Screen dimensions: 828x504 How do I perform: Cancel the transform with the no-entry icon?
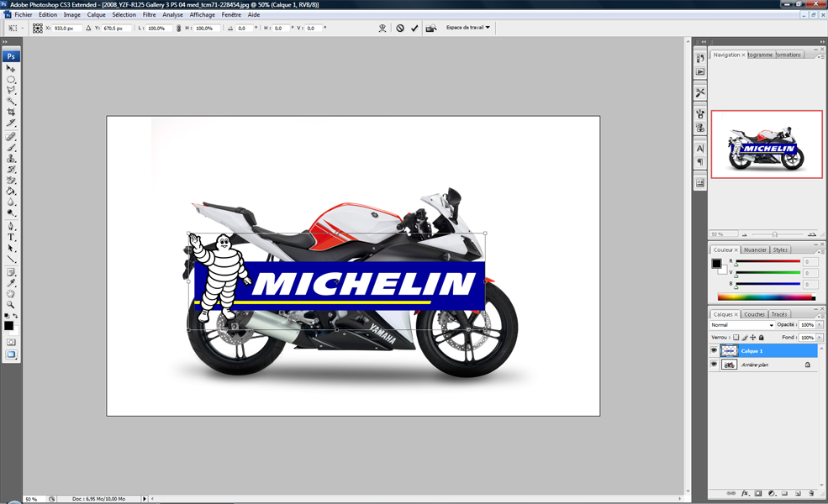(x=400, y=28)
